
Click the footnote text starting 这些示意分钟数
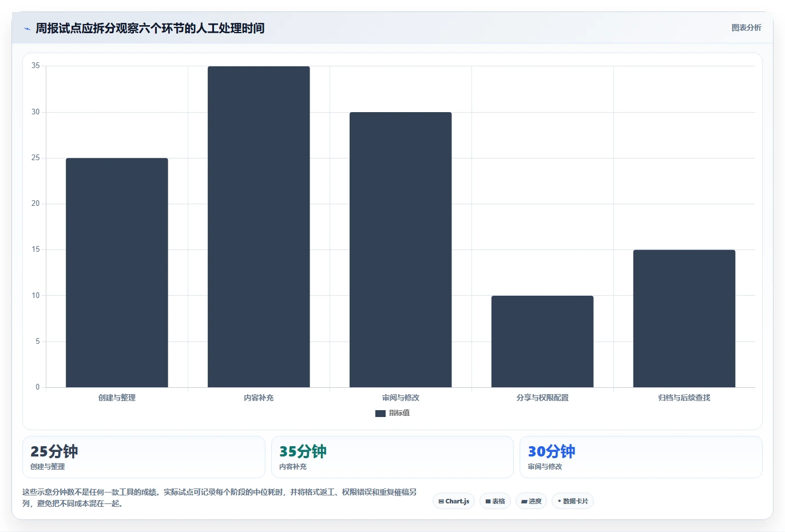[220, 498]
